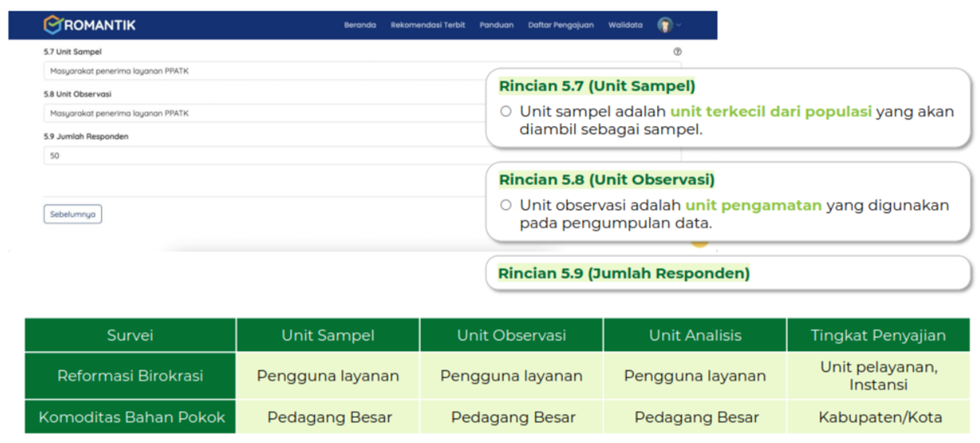Select the Panduan menu item
This screenshot has height=443, width=980.
point(496,25)
